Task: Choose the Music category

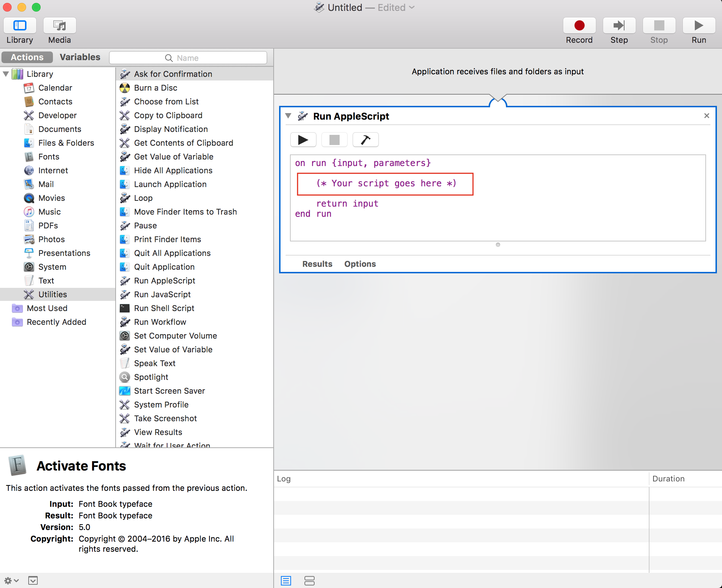Action: coord(49,212)
